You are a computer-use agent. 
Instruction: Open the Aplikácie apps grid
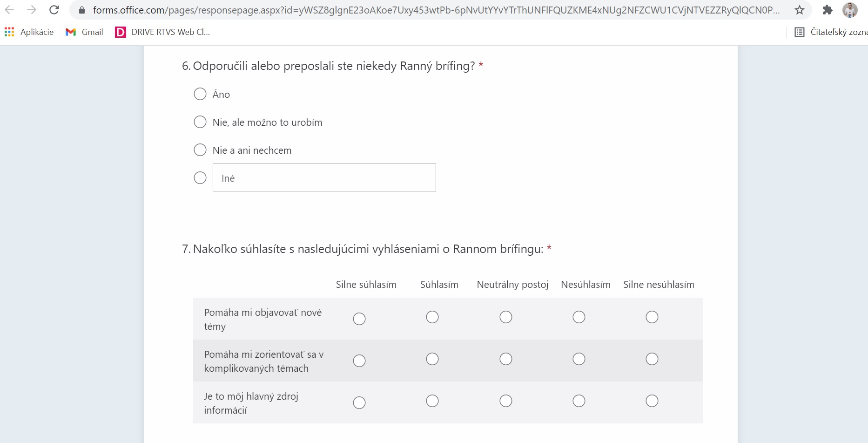pyautogui.click(x=29, y=32)
